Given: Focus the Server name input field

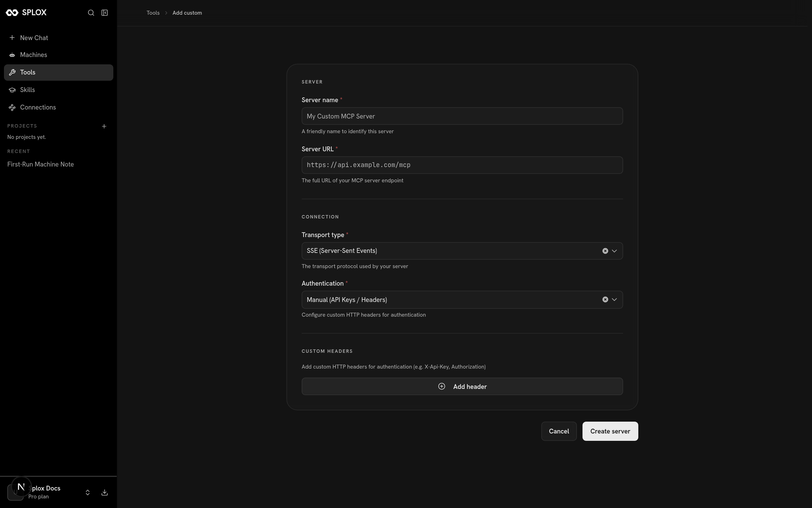Looking at the screenshot, I should click(x=462, y=116).
